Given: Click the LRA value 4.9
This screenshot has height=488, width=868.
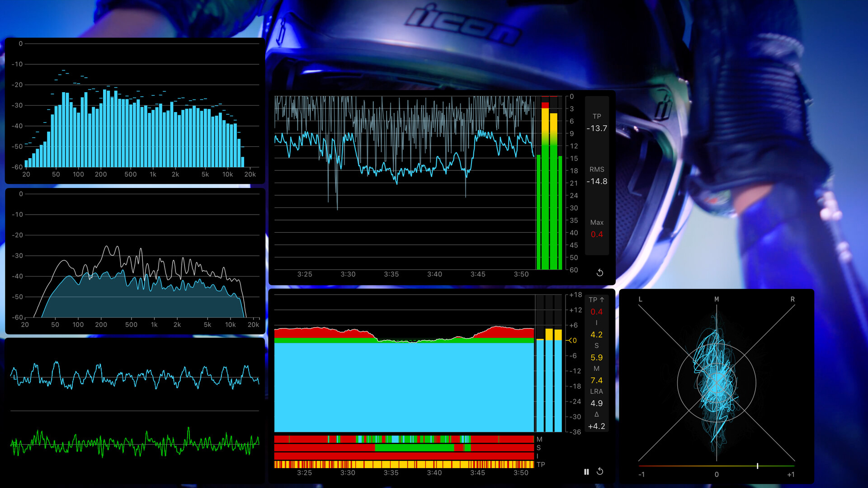Looking at the screenshot, I should (596, 403).
